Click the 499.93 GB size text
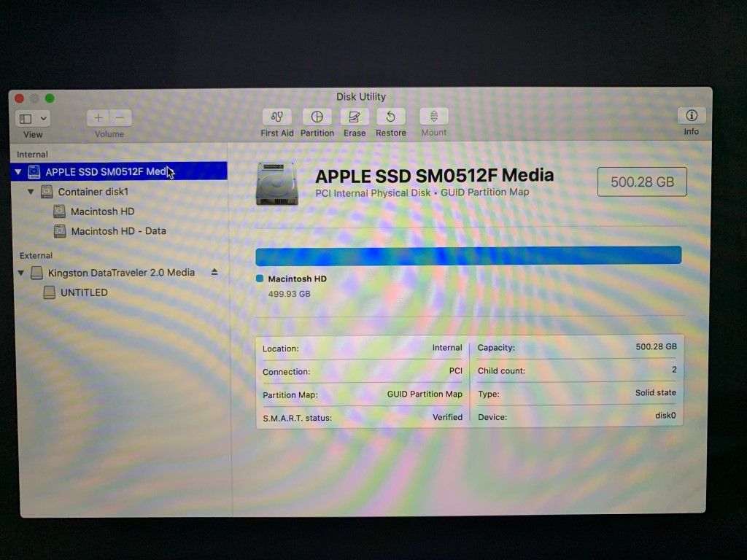The image size is (747, 560). tap(289, 294)
